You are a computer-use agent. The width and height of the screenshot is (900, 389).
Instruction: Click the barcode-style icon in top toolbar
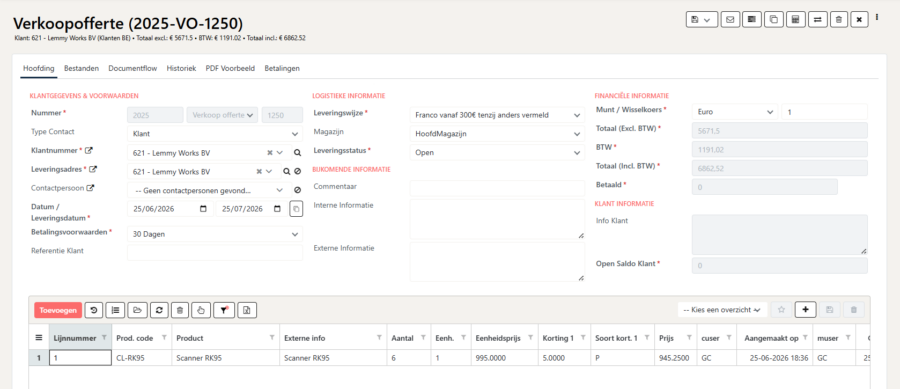pos(751,19)
